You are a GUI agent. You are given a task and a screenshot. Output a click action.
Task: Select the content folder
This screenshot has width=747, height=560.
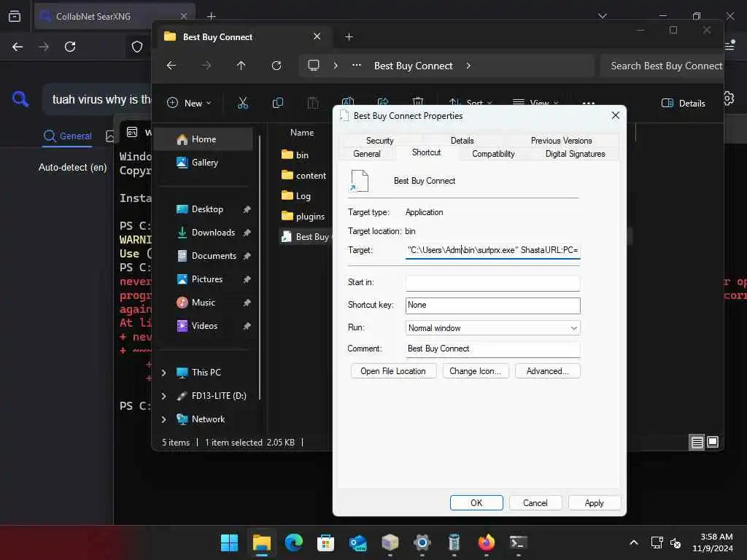(x=304, y=175)
